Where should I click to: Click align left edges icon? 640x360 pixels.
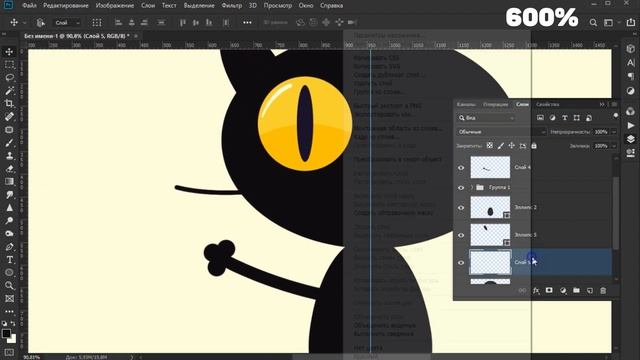click(x=118, y=22)
